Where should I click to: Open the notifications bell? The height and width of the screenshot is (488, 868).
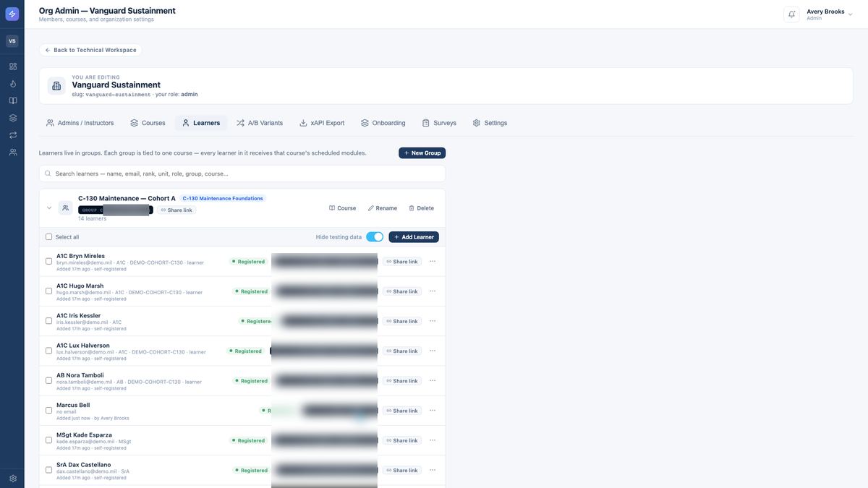(791, 14)
